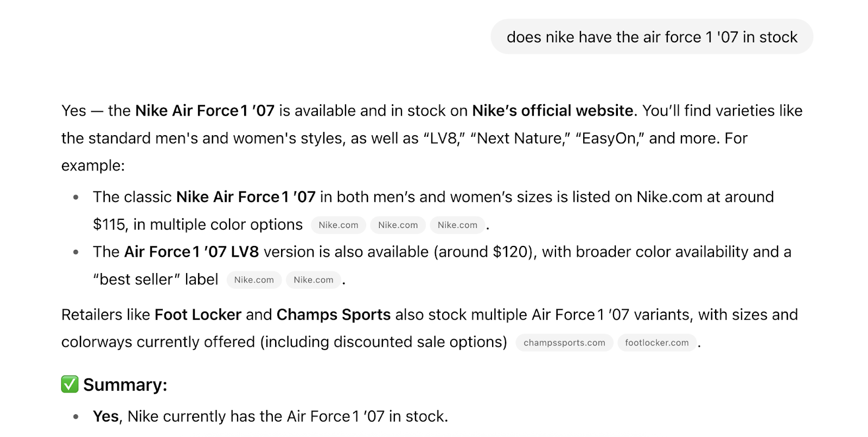Open the first Nike.com source for the LV8 version
This screenshot has width=868, height=437.
coord(253,280)
